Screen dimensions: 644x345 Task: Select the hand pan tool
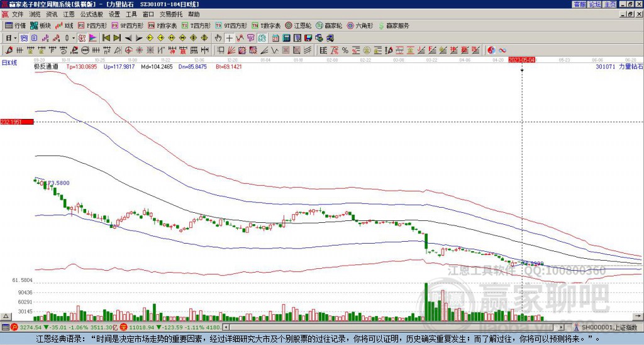[218, 38]
